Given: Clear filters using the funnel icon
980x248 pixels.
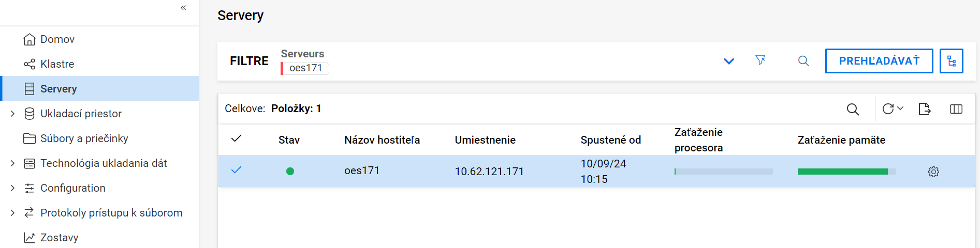Looking at the screenshot, I should tap(760, 60).
